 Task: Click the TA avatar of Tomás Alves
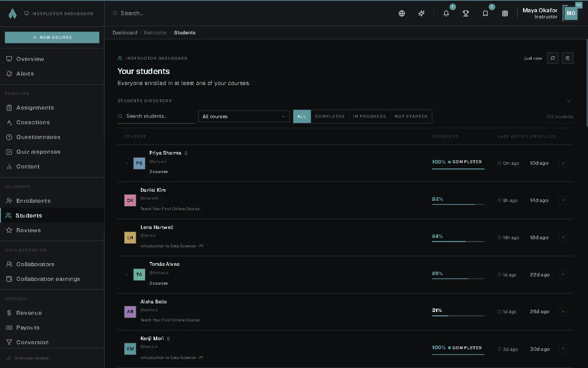coord(139,275)
